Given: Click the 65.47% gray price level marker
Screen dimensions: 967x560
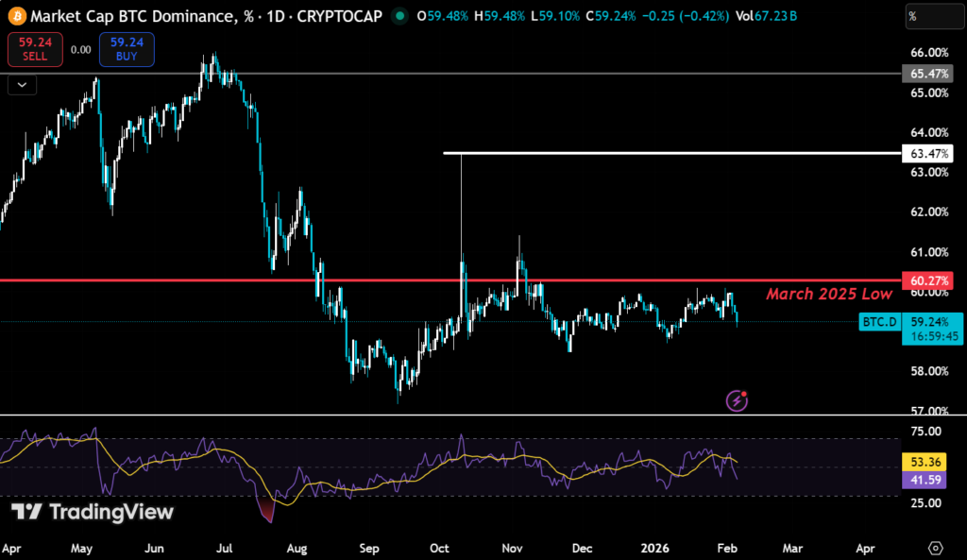Looking at the screenshot, I should coord(929,73).
